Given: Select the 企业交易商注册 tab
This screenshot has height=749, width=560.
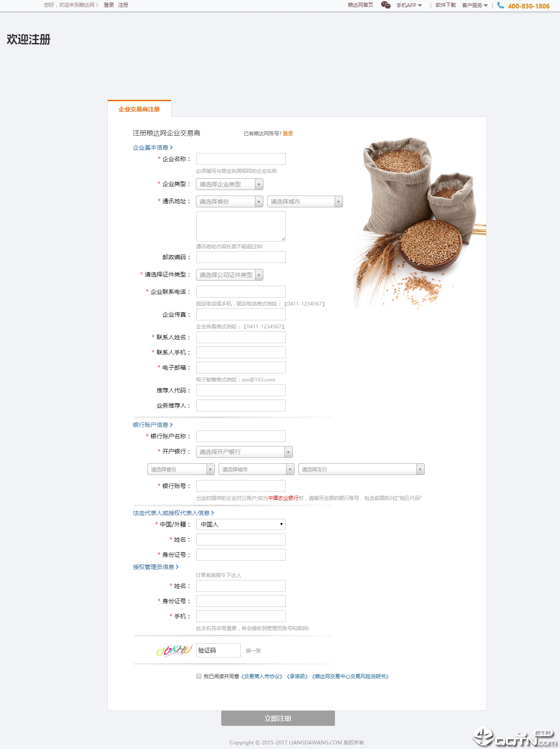Looking at the screenshot, I should (x=139, y=109).
